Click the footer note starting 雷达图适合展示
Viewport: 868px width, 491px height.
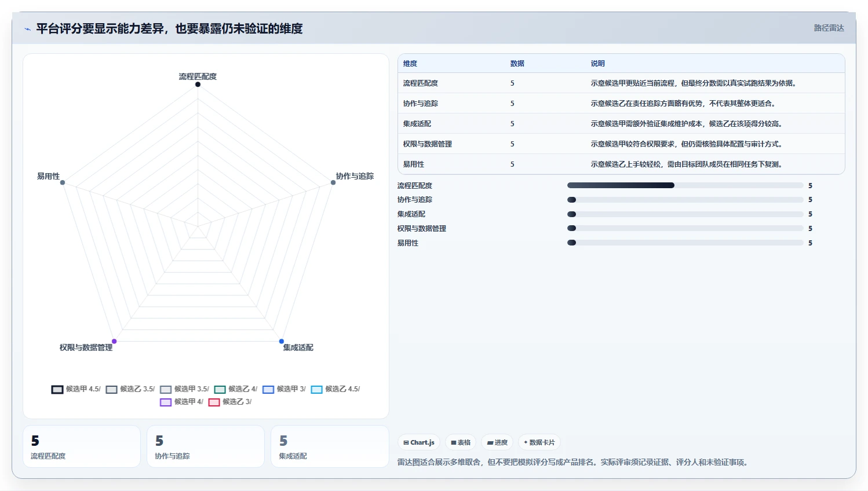point(574,462)
